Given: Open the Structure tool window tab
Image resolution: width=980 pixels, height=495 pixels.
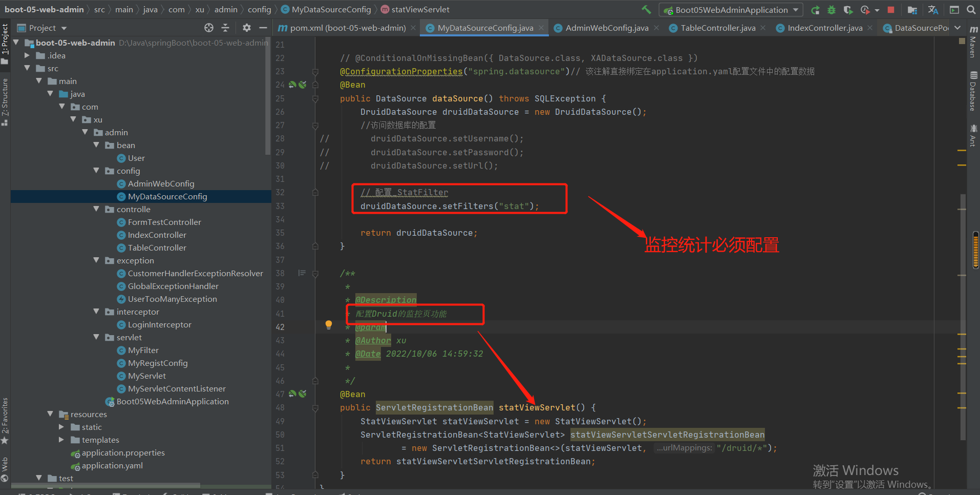Looking at the screenshot, I should (5, 101).
